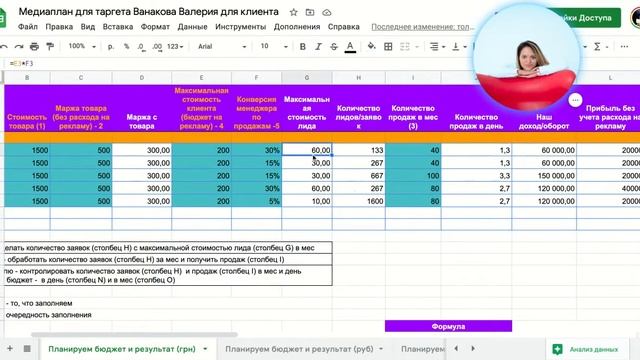Open the Вид menu
Screen dimensions: 640x360
(x=87, y=27)
